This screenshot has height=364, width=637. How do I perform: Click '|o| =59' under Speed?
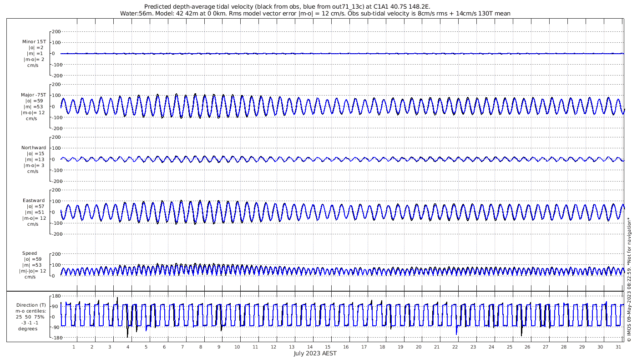32,259
